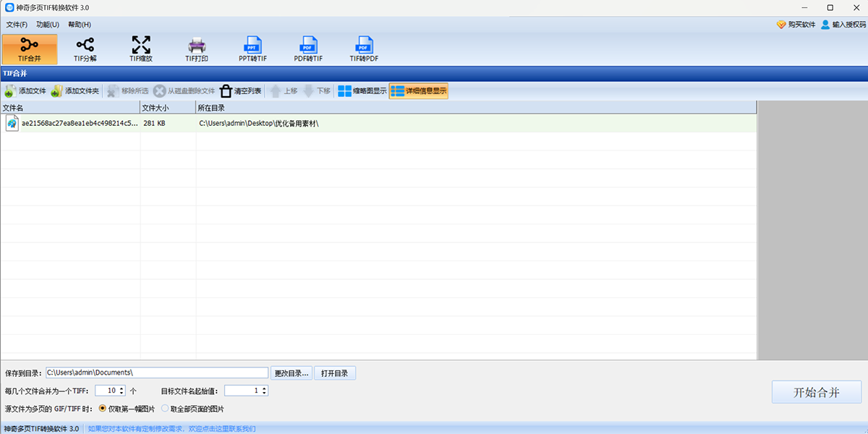
Task: Click the files-per-TIFF number field
Action: tap(106, 391)
